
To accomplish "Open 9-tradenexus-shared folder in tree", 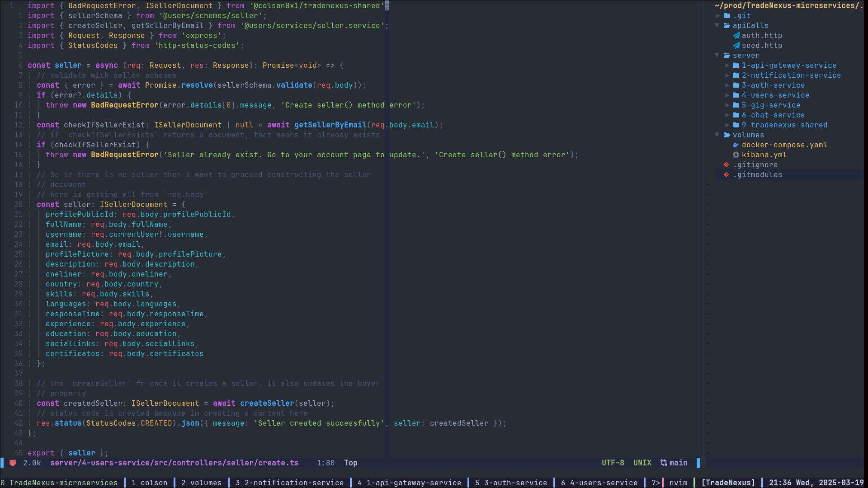I will pos(784,125).
